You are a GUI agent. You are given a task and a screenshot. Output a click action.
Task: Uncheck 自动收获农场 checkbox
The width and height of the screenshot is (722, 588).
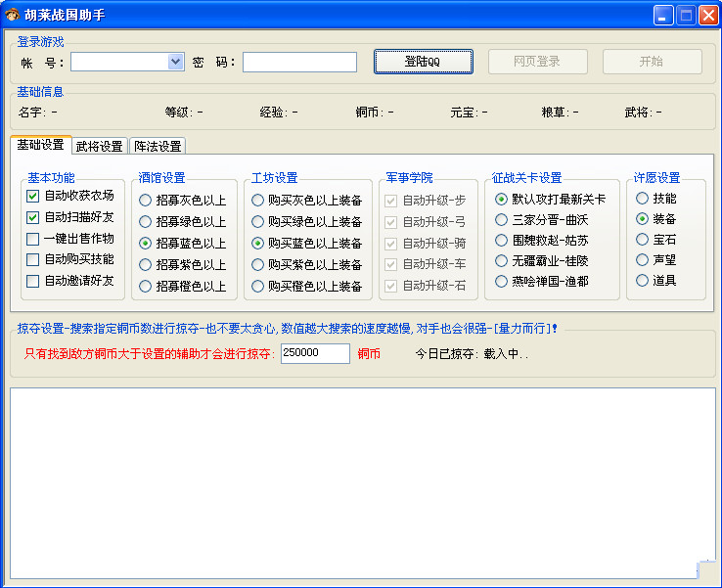[x=33, y=196]
